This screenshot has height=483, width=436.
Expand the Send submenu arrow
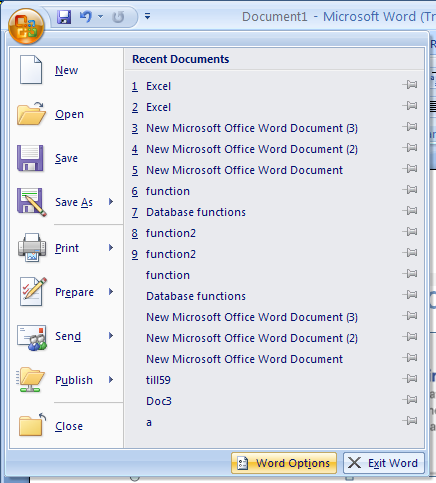point(111,336)
